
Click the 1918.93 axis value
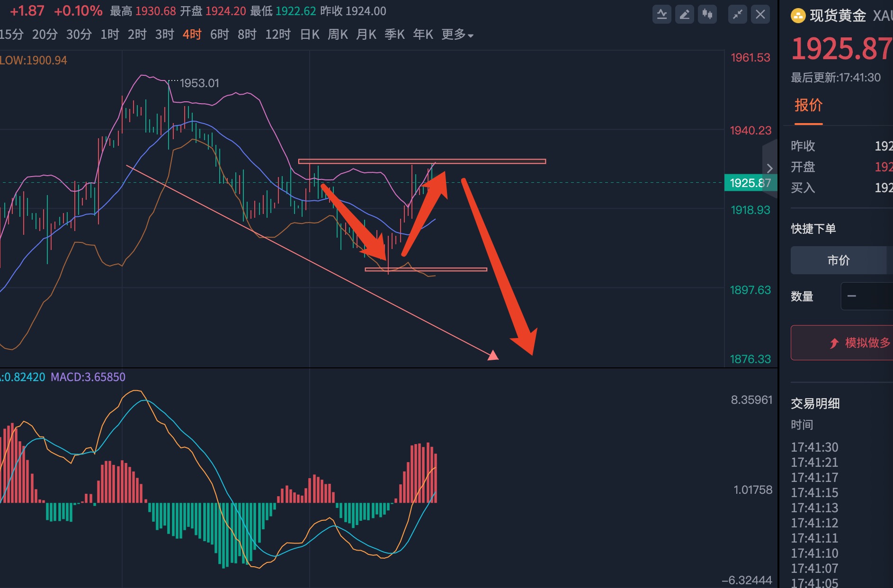[750, 210]
